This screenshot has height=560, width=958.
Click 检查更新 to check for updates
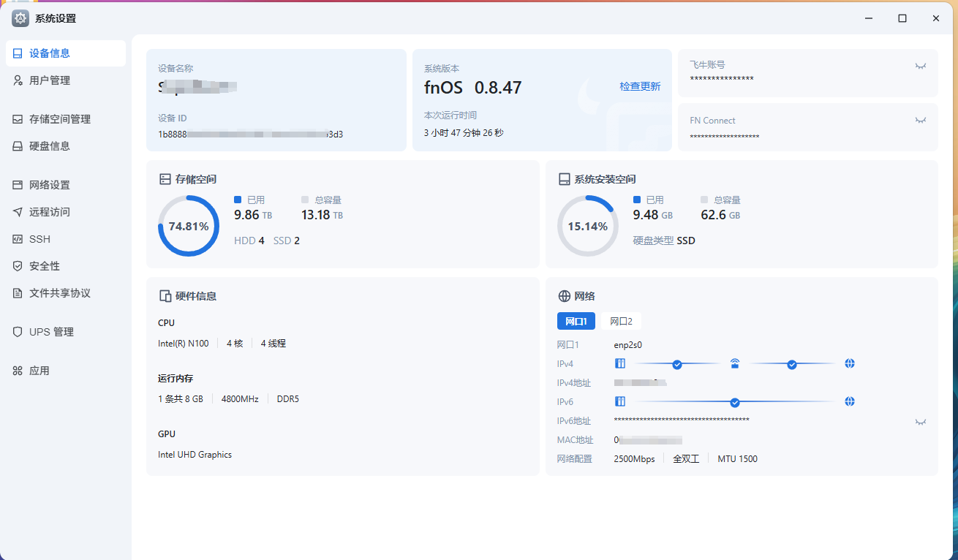click(x=640, y=86)
